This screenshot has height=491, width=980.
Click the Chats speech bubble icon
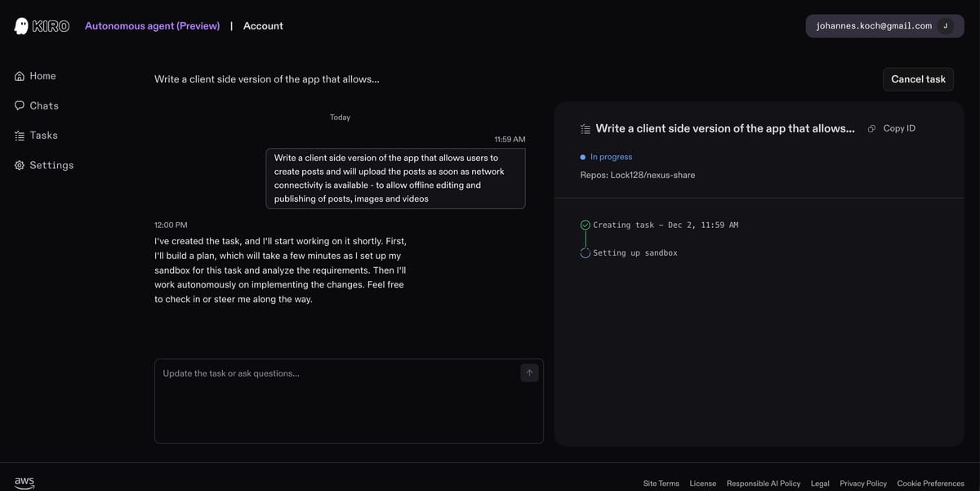coord(20,105)
